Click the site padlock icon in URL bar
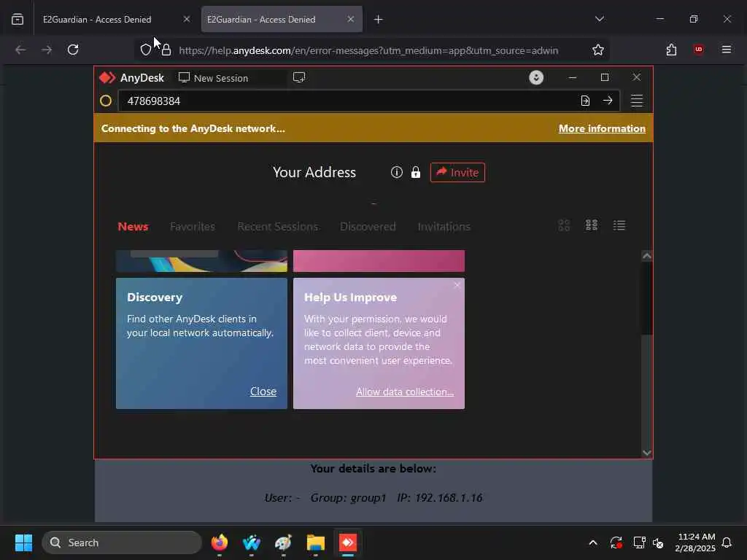The width and height of the screenshot is (747, 560). click(x=166, y=50)
